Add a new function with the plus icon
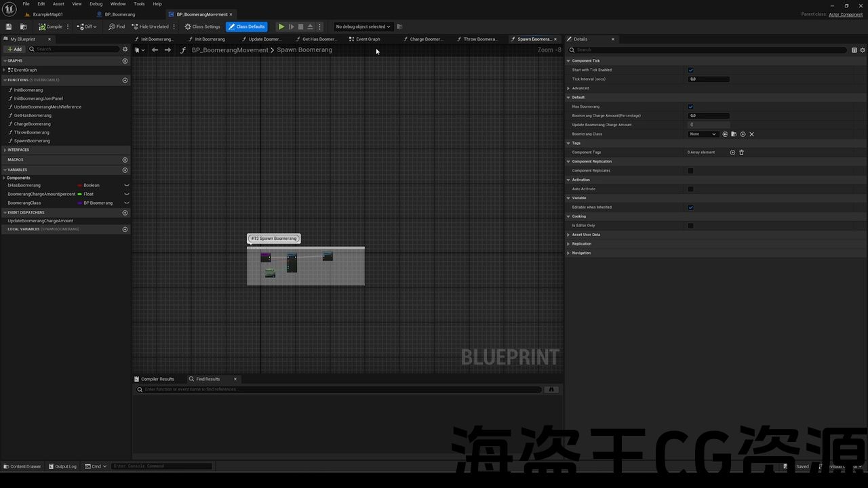 click(x=125, y=80)
